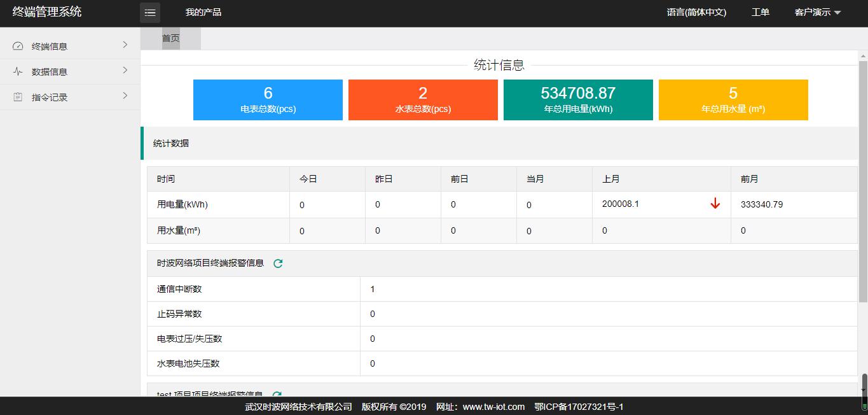Click the pulse icon beside 数据信息
The image size is (868, 415).
[x=18, y=71]
